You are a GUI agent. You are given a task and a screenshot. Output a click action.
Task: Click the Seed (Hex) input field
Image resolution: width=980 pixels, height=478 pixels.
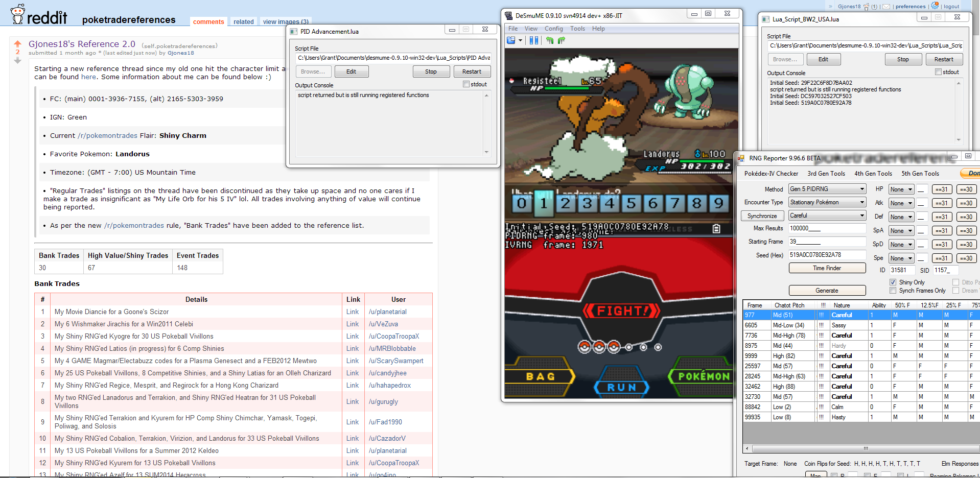point(827,255)
